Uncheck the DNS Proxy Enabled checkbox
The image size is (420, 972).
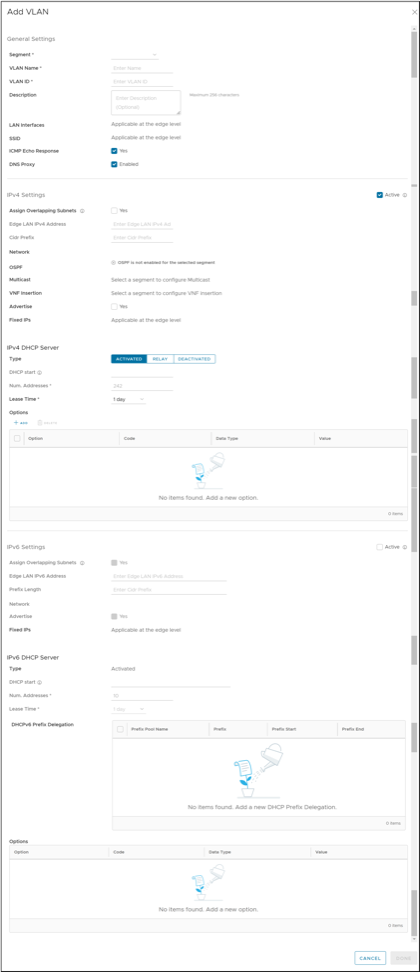pyautogui.click(x=114, y=164)
